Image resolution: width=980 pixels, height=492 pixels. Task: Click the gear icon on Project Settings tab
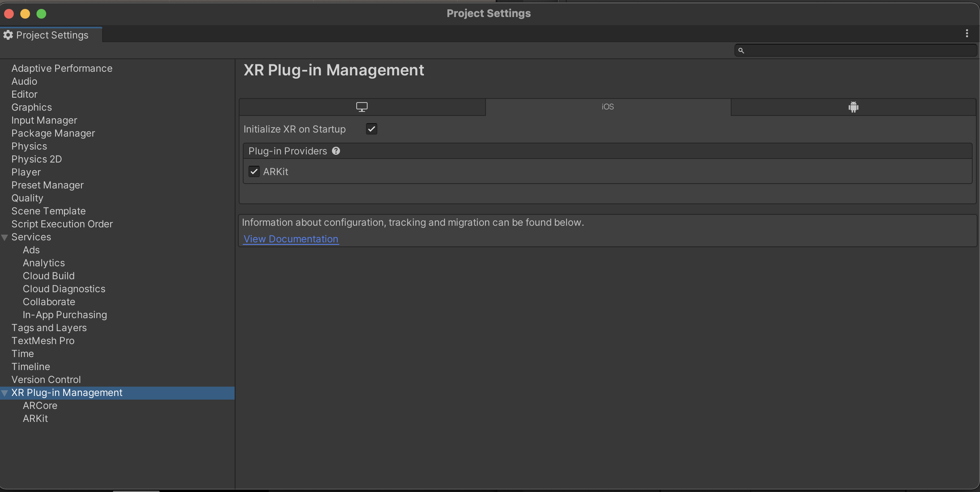coord(8,35)
